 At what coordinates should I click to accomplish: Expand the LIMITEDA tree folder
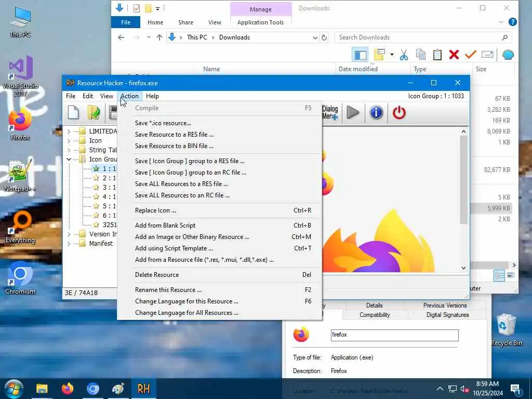point(69,131)
